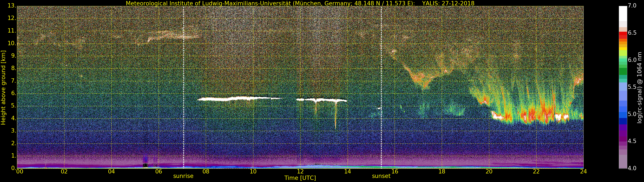Screen dimensions: 644x182
Task: Click time axis tick label '10'
Action: click(x=253, y=172)
